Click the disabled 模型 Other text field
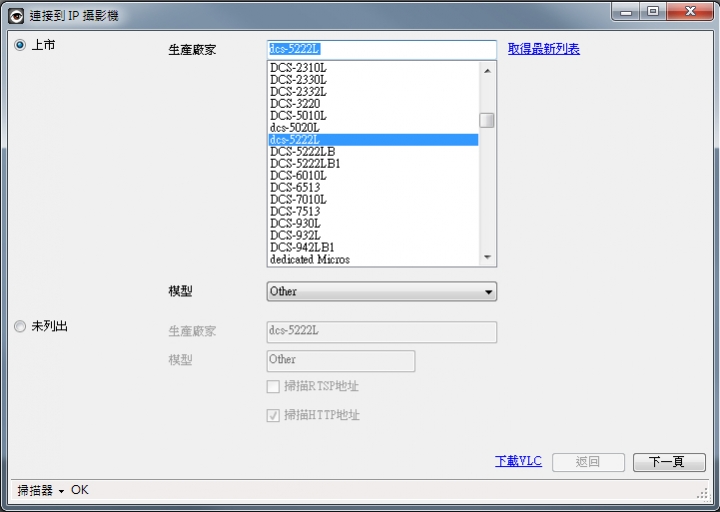 [x=341, y=360]
